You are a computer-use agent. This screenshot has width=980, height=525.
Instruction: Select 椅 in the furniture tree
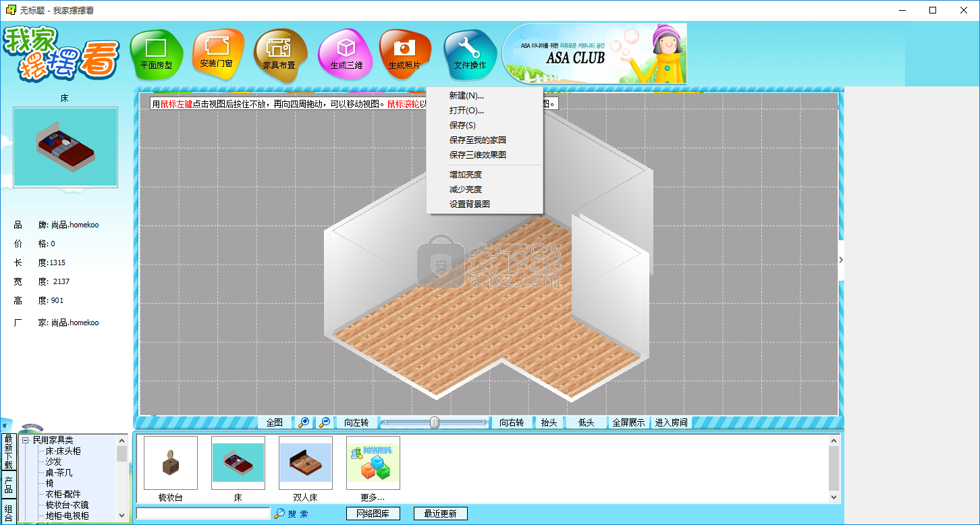(x=49, y=483)
